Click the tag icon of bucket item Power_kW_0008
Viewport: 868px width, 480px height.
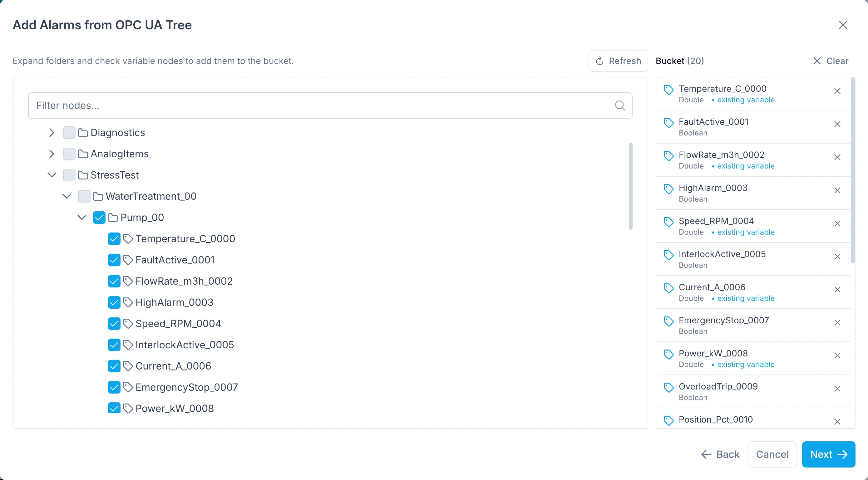coord(668,354)
